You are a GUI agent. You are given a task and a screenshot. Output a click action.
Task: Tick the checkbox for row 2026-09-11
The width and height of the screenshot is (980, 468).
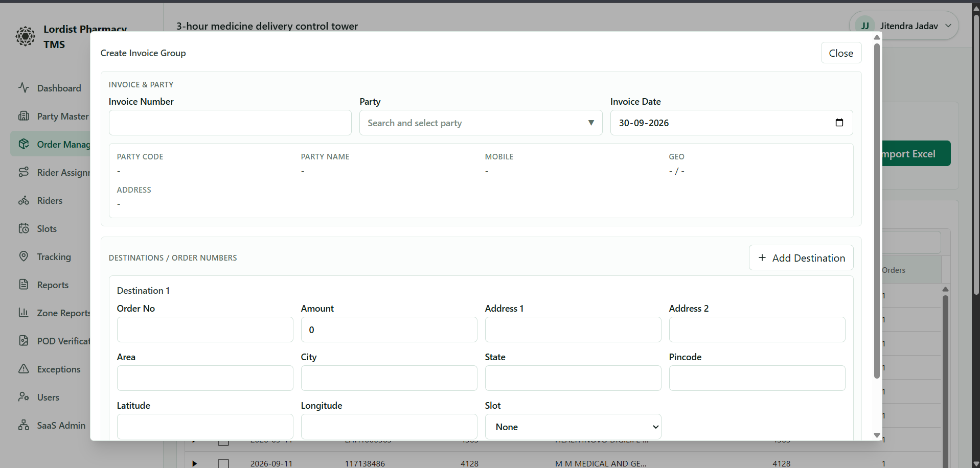click(x=223, y=463)
